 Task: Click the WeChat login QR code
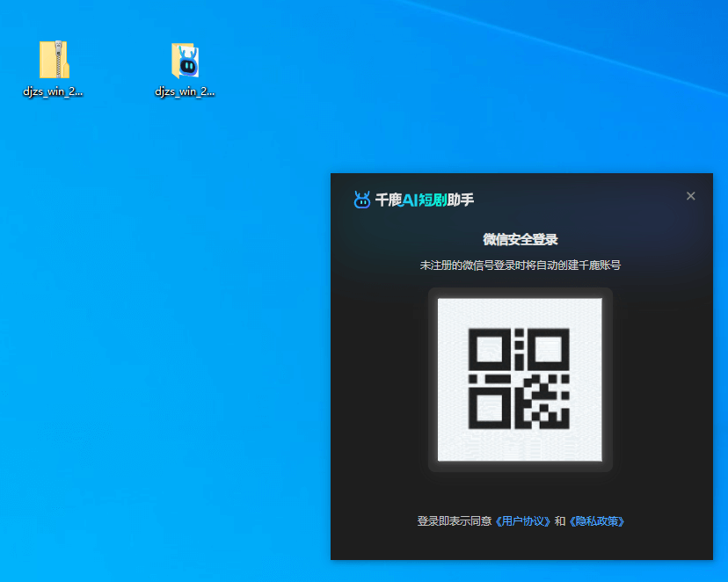520,380
